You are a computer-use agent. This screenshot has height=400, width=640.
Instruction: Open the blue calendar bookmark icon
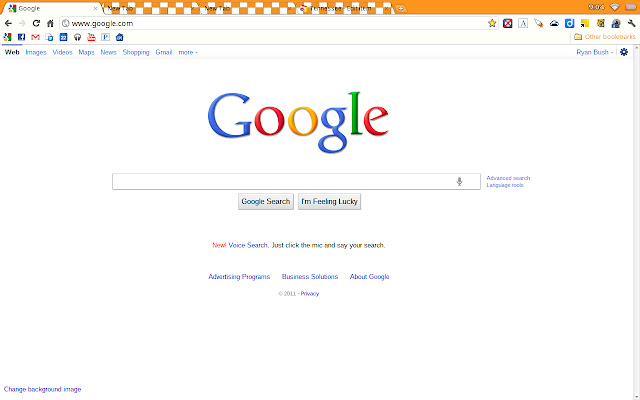pyautogui.click(x=63, y=37)
